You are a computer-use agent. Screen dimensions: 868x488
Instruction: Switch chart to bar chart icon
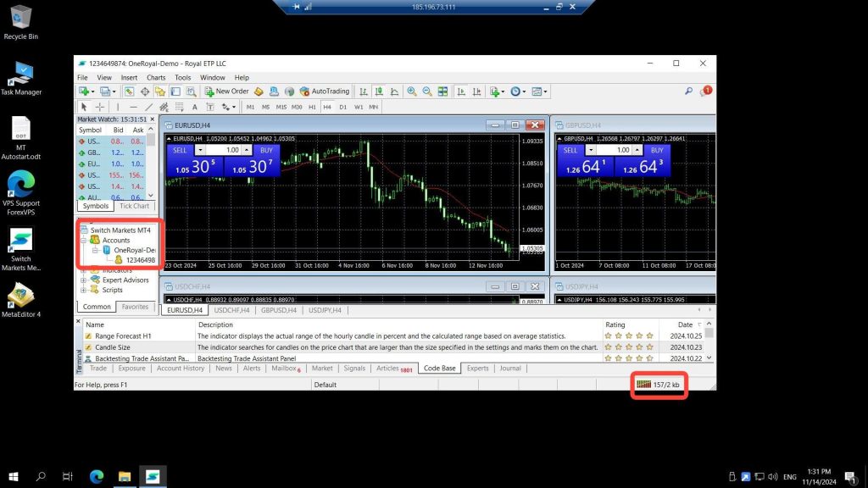pyautogui.click(x=363, y=91)
